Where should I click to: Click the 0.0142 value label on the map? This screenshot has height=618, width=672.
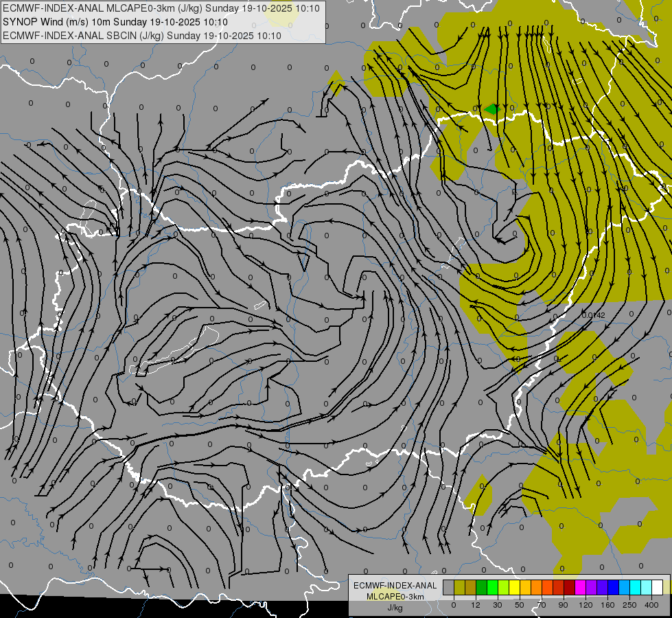(x=594, y=315)
